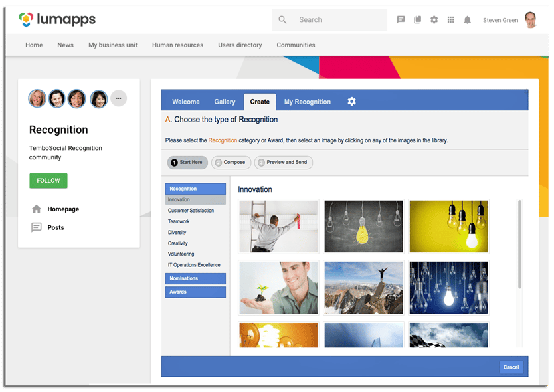The height and width of the screenshot is (392, 554).
Task: Open the chat messages icon in header
Action: tap(401, 19)
